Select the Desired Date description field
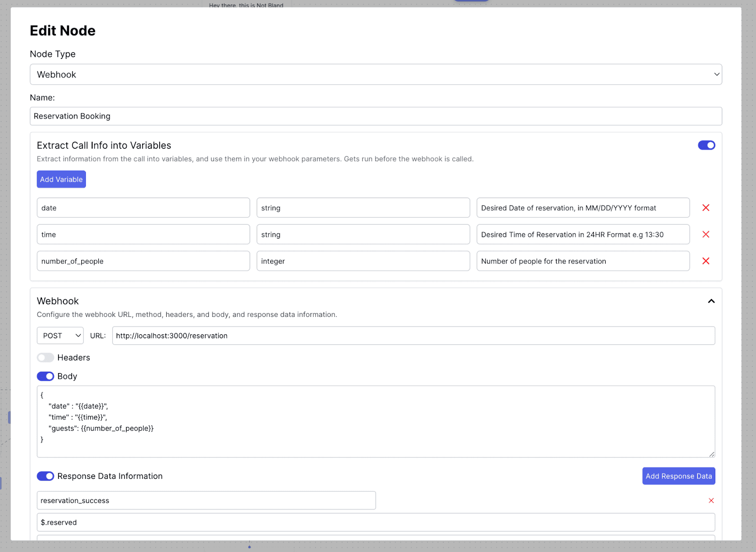Screen dimensions: 756x552 [x=583, y=207]
